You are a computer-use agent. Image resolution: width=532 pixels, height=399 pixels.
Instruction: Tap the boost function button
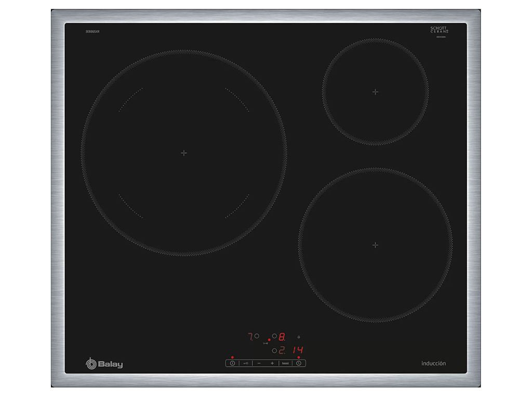pyautogui.click(x=285, y=363)
